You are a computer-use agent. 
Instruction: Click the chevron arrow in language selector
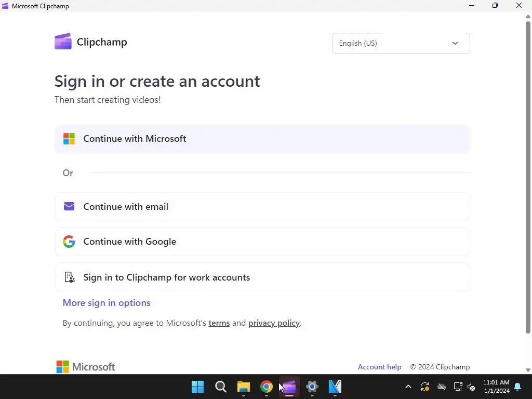click(455, 43)
